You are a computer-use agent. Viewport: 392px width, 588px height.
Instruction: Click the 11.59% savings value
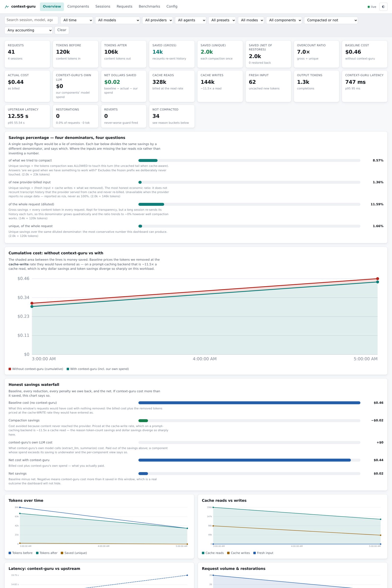click(x=377, y=204)
